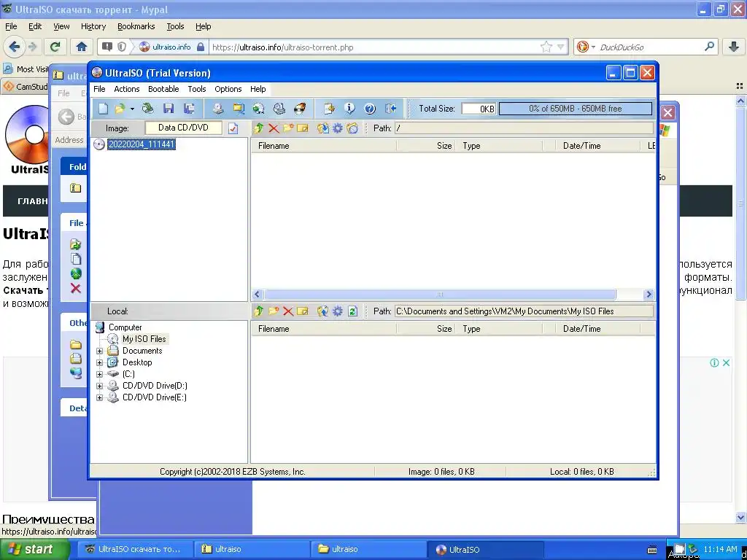Click the Mount to Virtual Drive icon

click(x=279, y=109)
